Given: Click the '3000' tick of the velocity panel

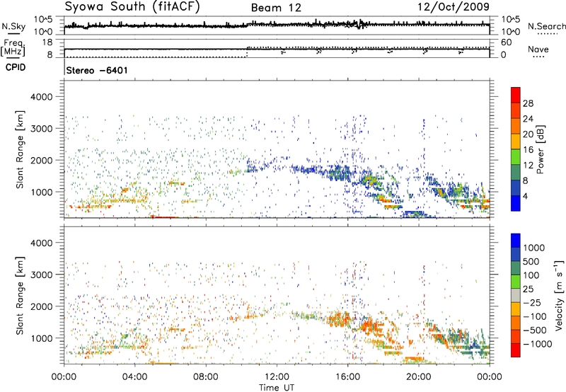Looking at the screenshot, I should pos(41,275).
